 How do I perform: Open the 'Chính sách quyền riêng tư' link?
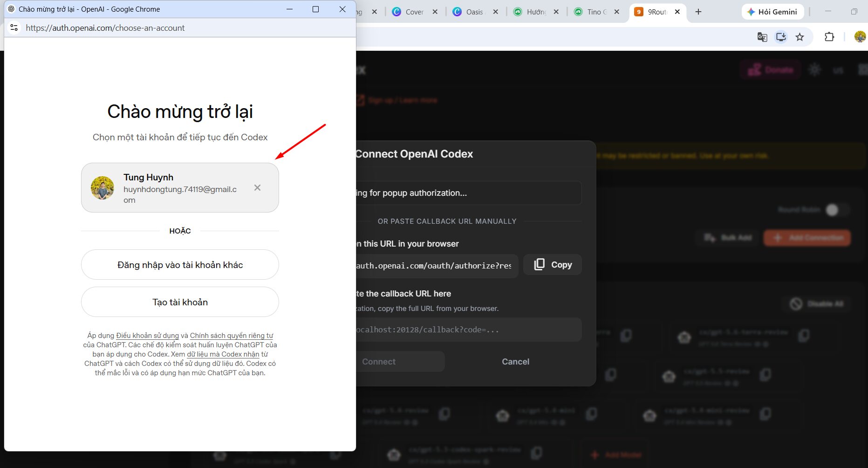click(232, 336)
